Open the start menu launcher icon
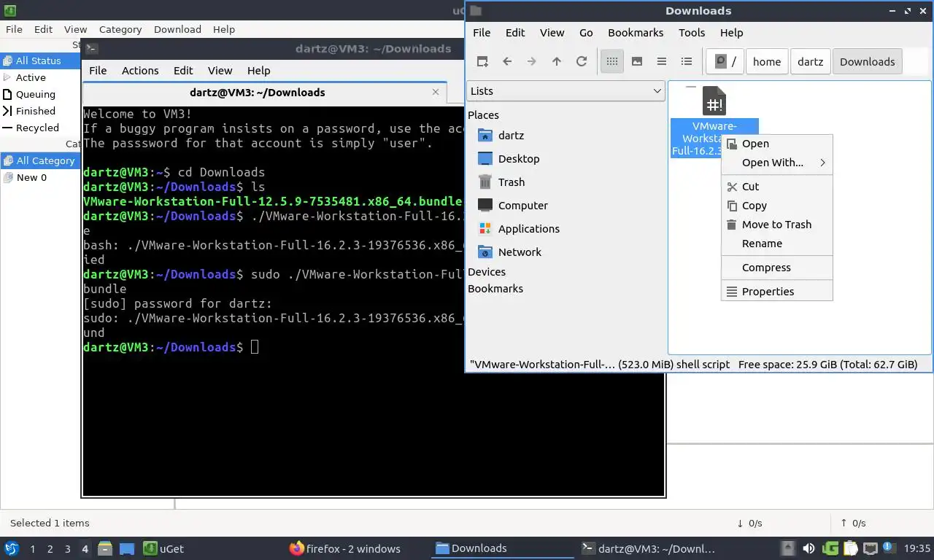 point(12,548)
